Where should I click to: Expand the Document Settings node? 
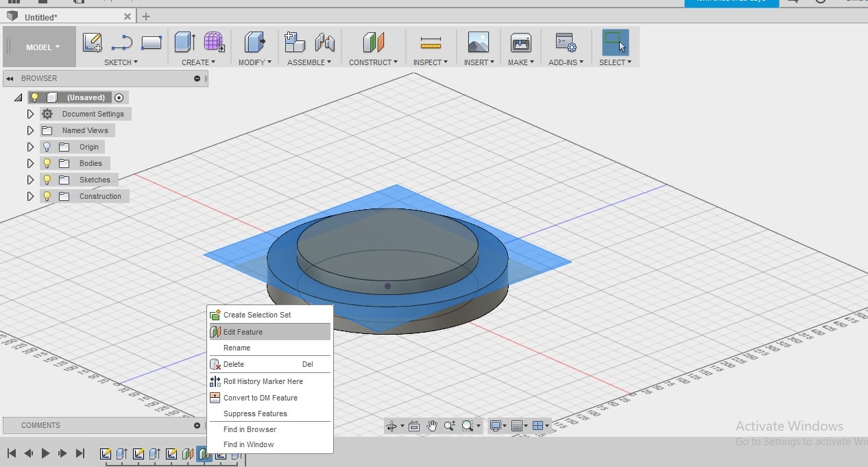point(30,114)
